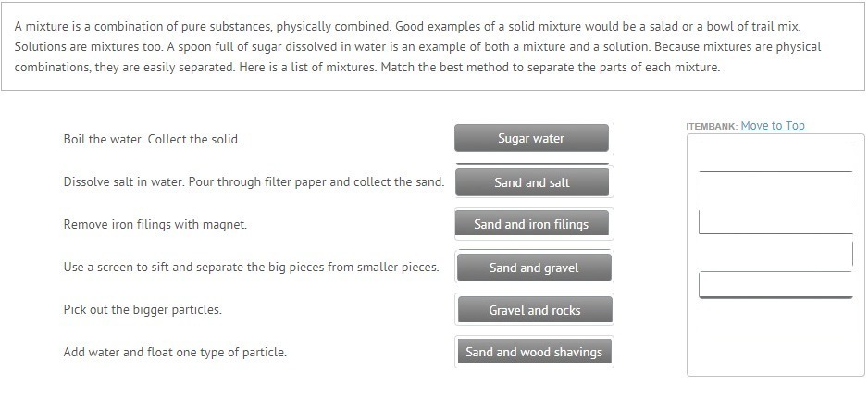Click the Sand and salt tile
The width and height of the screenshot is (868, 399).
click(532, 182)
